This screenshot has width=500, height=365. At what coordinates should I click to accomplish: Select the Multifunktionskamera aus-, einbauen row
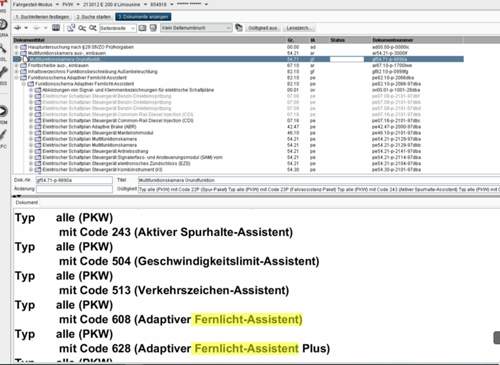click(238, 53)
